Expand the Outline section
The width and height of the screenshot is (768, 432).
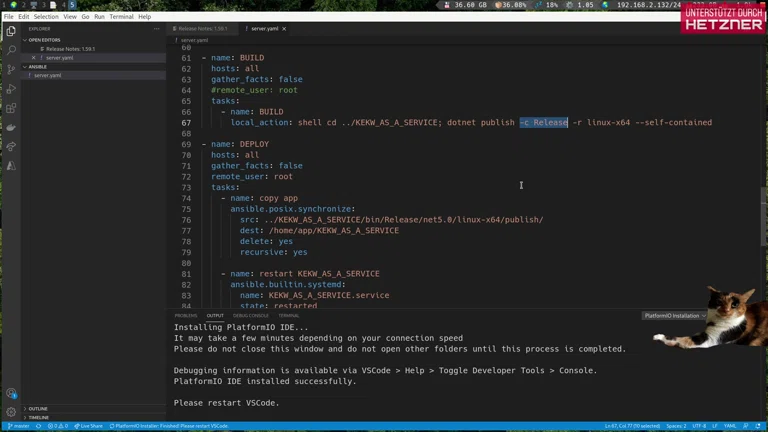point(38,409)
